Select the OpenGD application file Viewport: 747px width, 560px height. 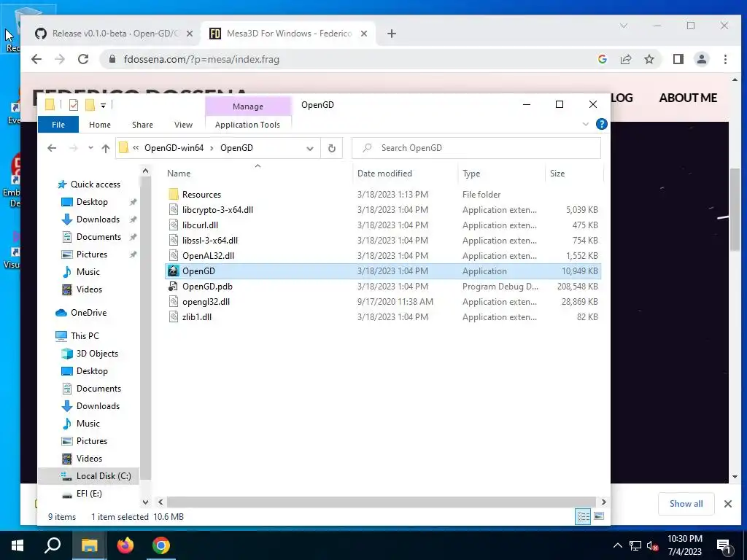(x=382, y=271)
